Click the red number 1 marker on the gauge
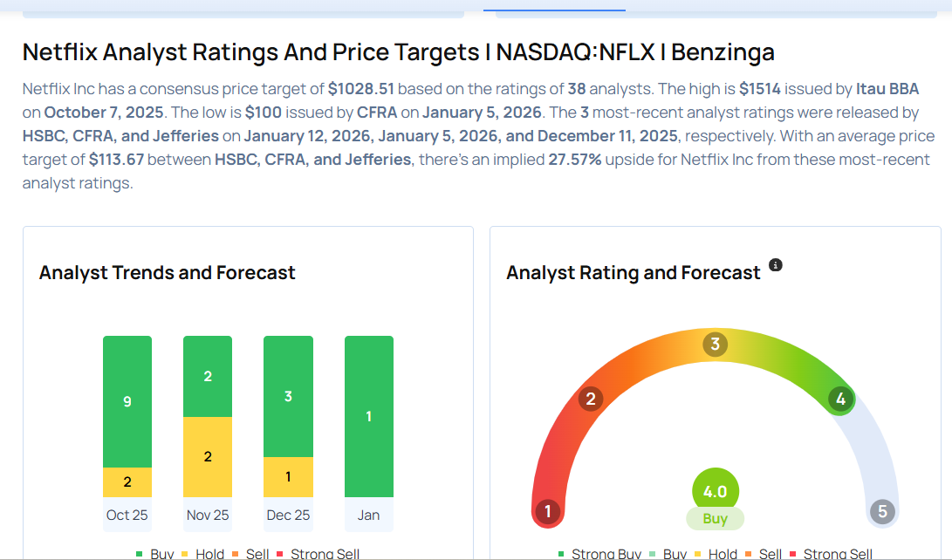Screen dimensions: 952x560 click(x=549, y=510)
